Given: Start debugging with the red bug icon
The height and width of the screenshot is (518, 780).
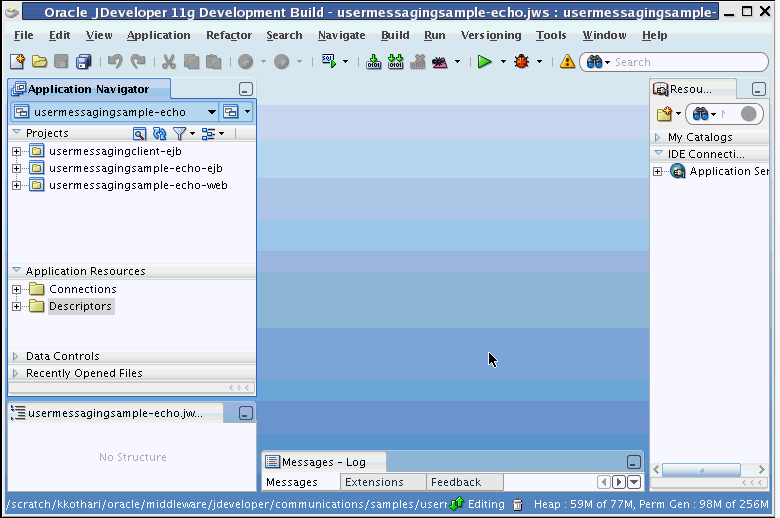Looking at the screenshot, I should pos(522,62).
